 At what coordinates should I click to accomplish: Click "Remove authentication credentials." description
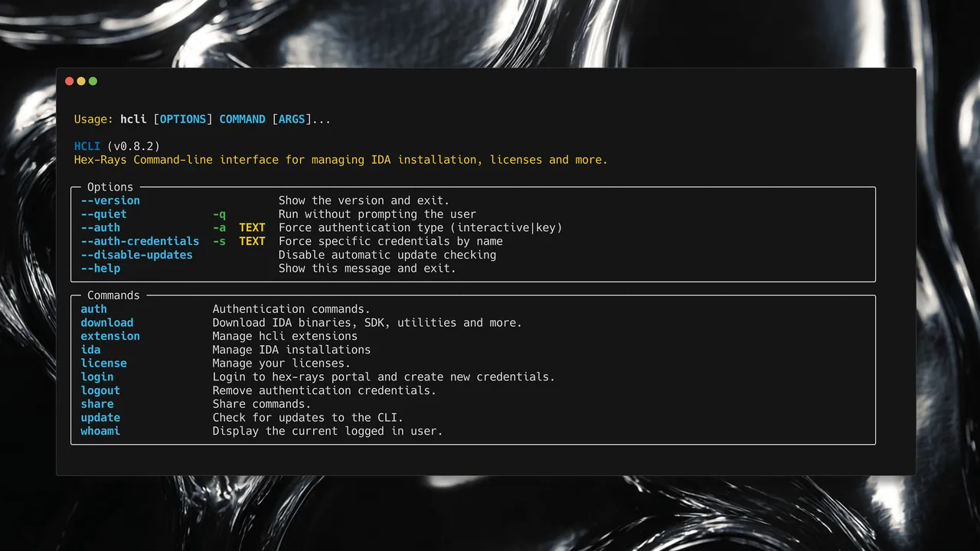[x=325, y=390]
